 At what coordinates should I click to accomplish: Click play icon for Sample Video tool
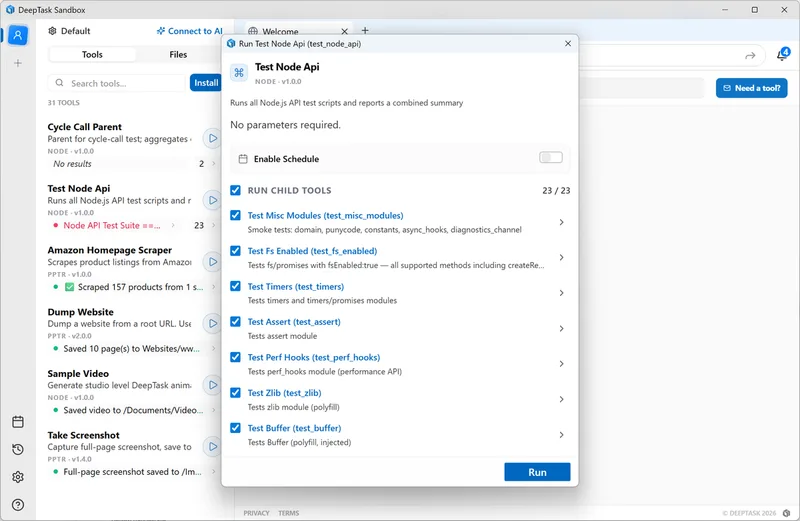(212, 385)
